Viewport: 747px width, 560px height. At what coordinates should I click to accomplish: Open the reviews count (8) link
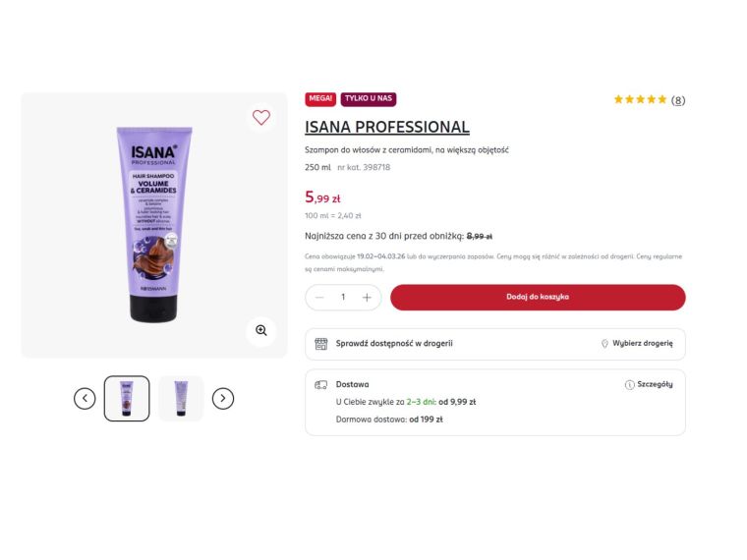click(x=678, y=100)
